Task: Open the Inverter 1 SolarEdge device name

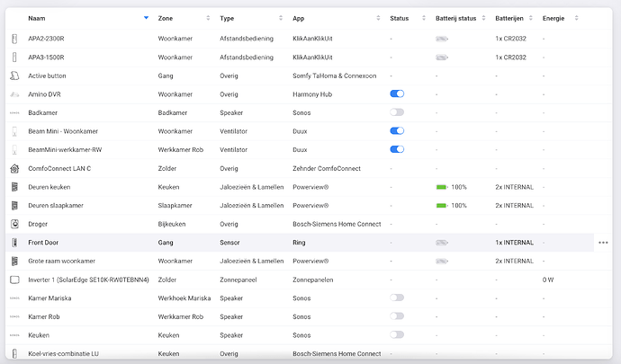Action: point(88,280)
